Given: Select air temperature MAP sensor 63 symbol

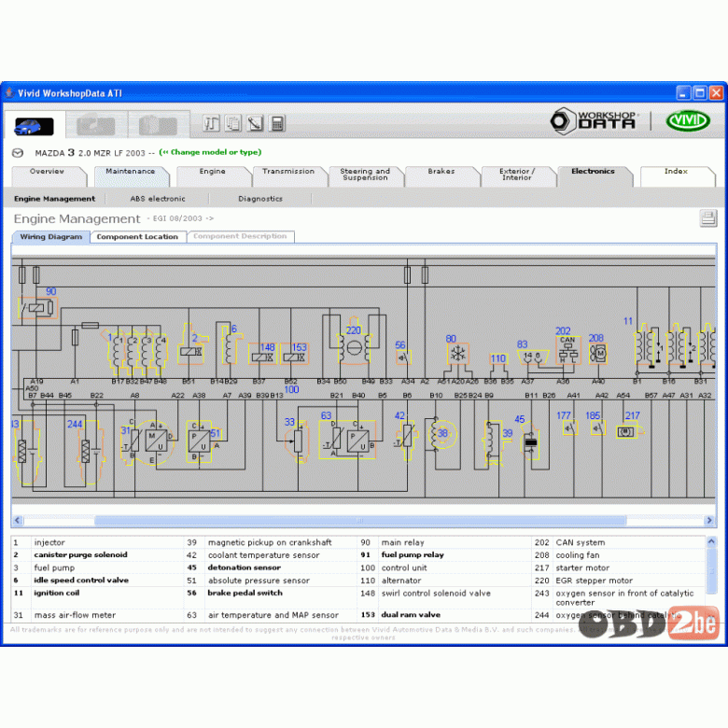Looking at the screenshot, I should point(347,441).
